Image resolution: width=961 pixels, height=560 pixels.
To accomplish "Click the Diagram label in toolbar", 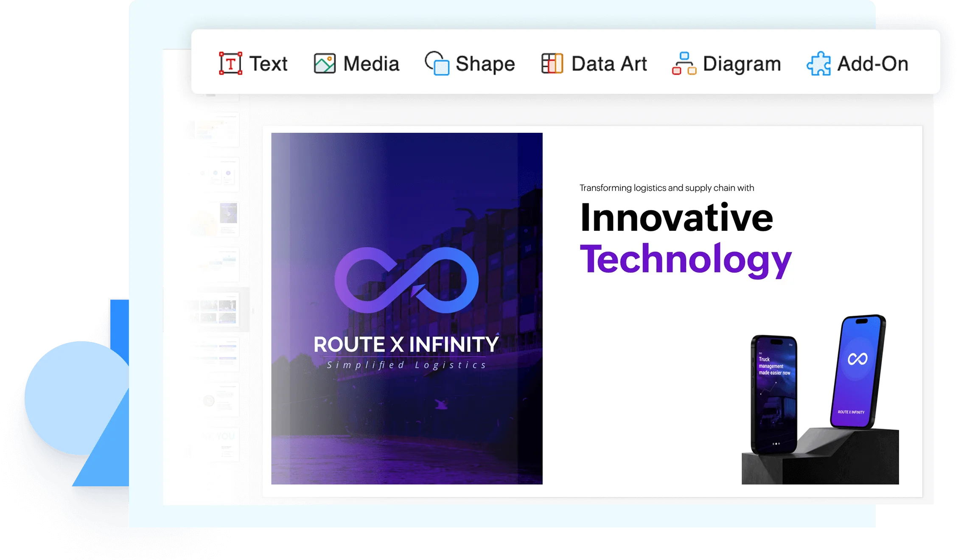I will pyautogui.click(x=742, y=64).
